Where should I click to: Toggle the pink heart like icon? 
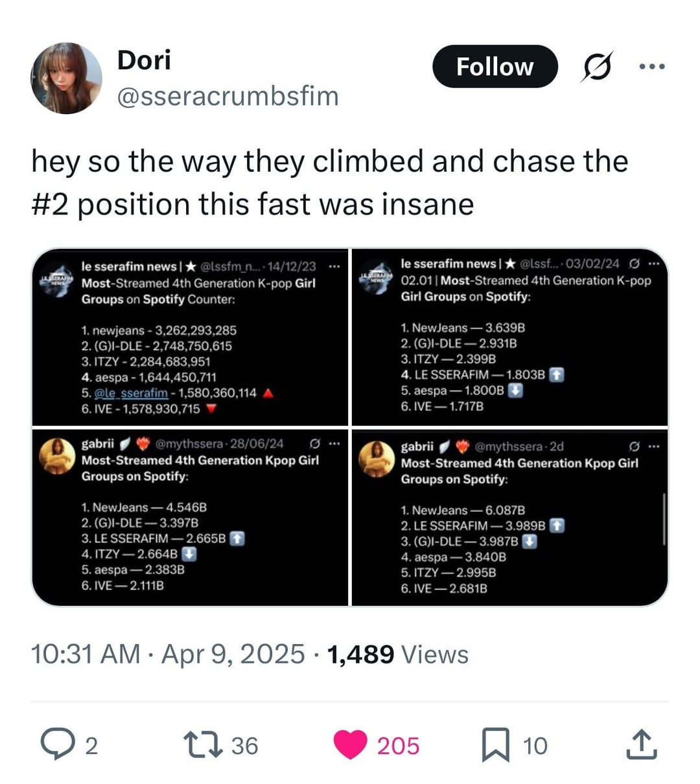pyautogui.click(x=350, y=744)
